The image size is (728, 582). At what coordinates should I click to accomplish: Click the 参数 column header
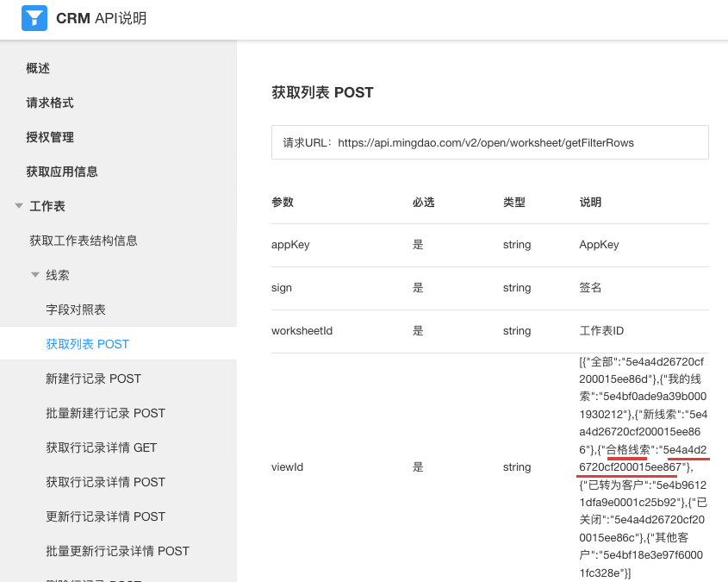tap(283, 202)
